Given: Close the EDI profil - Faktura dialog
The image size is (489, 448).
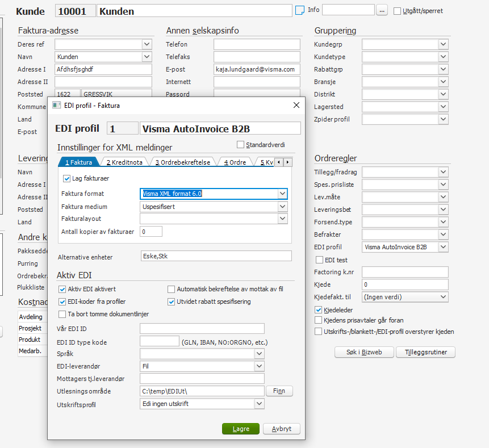Looking at the screenshot, I should (x=296, y=106).
